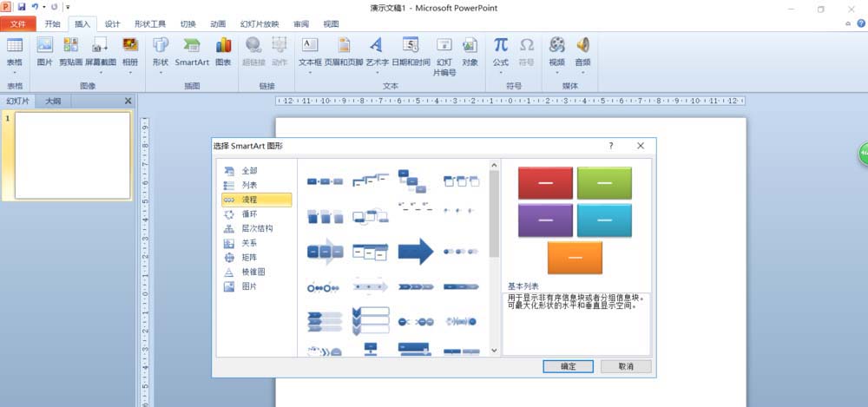Select the vertical chevron list SmartArt layout
Screen dimensions: 868x407
(x=371, y=320)
